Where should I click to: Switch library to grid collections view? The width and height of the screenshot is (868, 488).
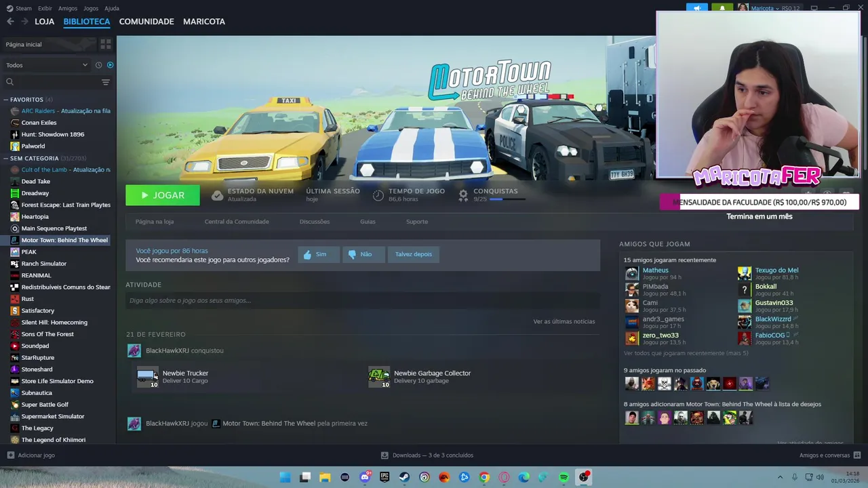tap(105, 44)
